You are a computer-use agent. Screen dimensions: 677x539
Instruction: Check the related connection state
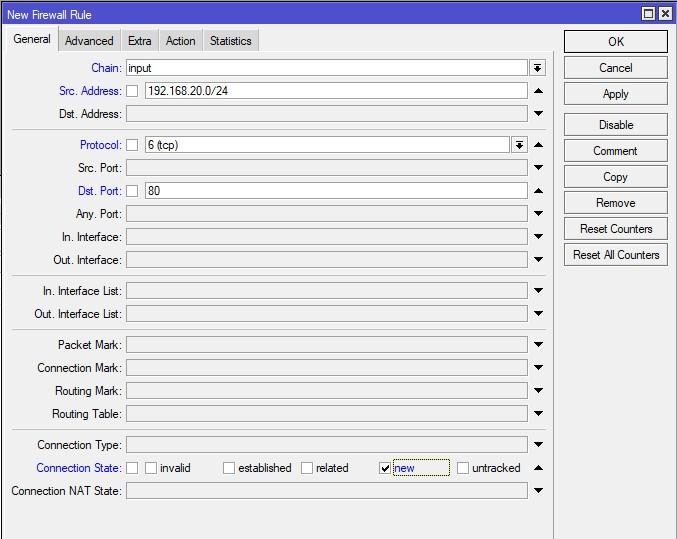point(307,468)
